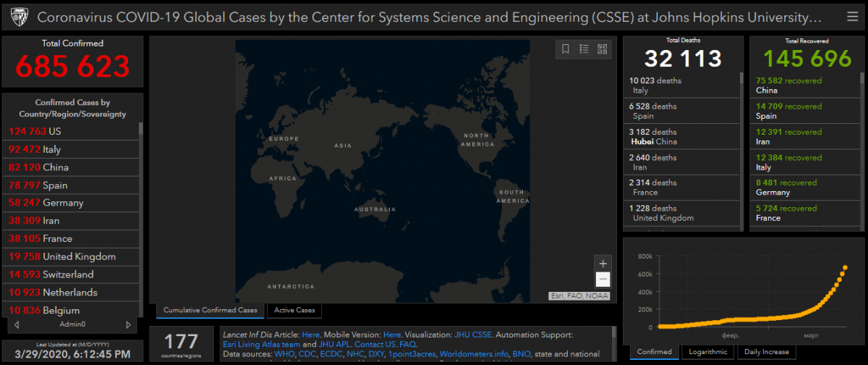Click the 2 640 deaths Iran entry
The height and width of the screenshot is (365, 868).
point(681,161)
